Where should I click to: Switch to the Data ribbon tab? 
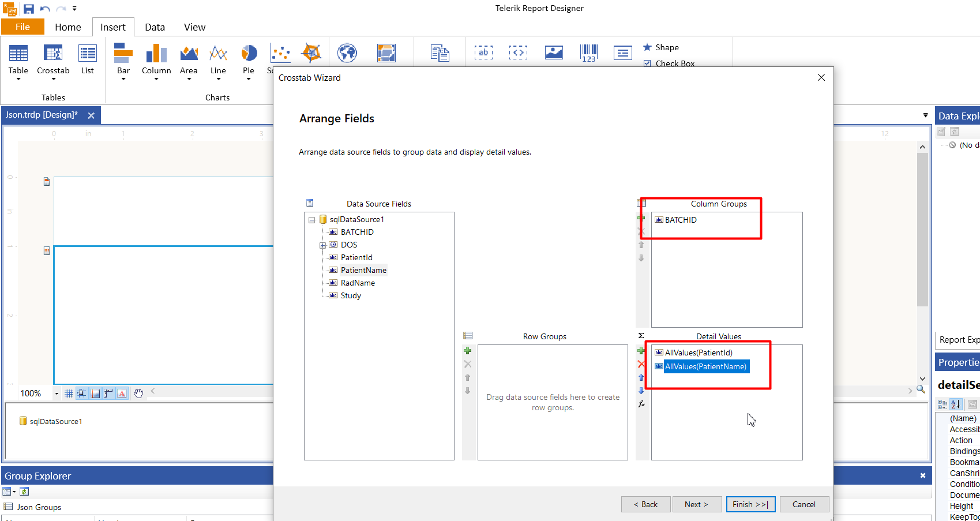(x=155, y=27)
